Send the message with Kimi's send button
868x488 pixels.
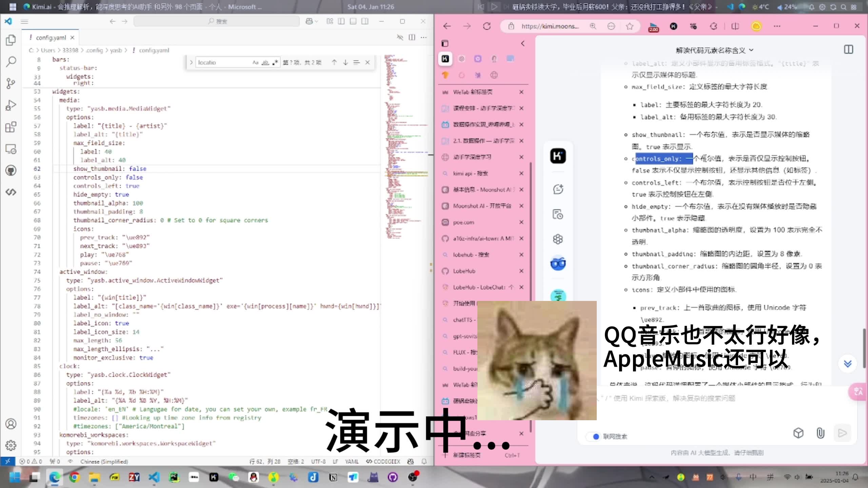pos(842,433)
